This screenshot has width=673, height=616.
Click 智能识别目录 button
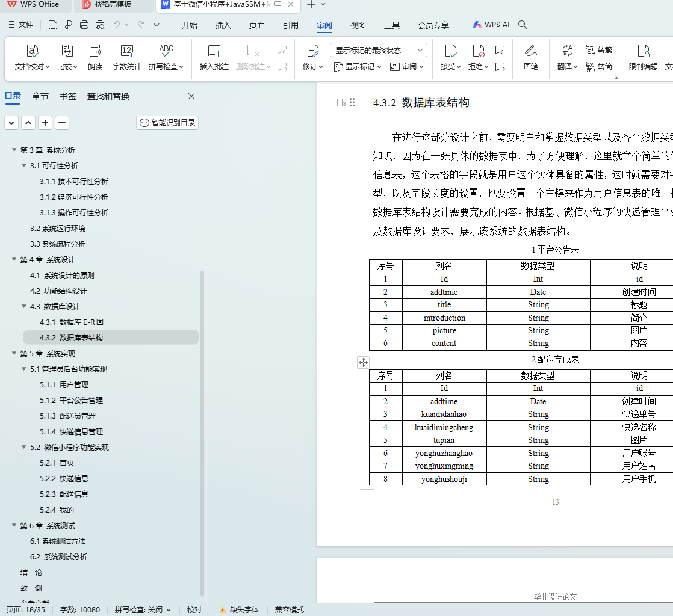click(167, 123)
